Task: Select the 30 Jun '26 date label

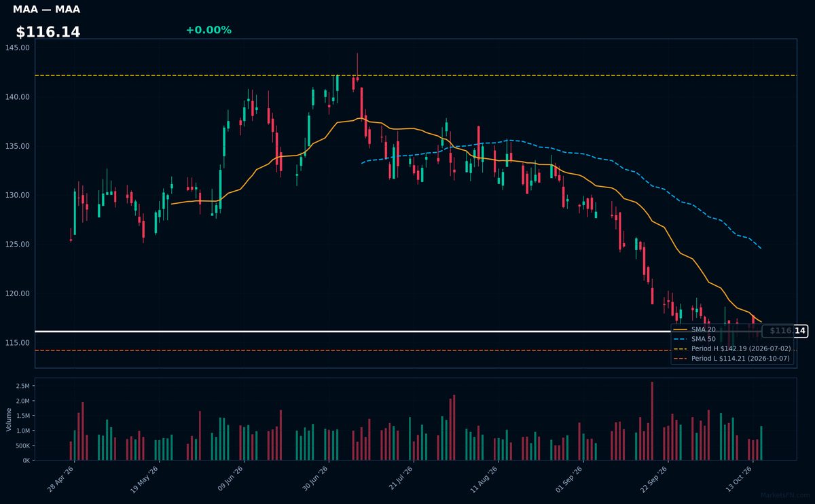Action: pos(316,480)
